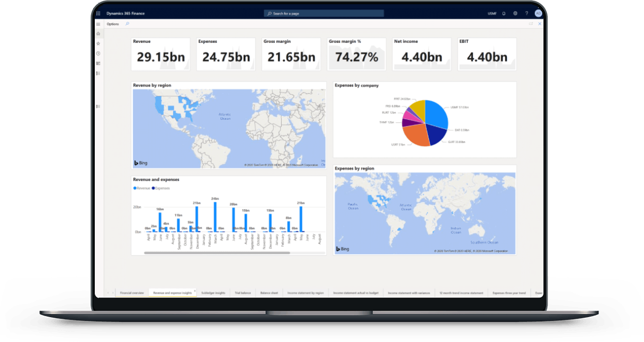644x342 pixels.
Task: Open Recent clock icon in sidebar
Action: [x=98, y=53]
